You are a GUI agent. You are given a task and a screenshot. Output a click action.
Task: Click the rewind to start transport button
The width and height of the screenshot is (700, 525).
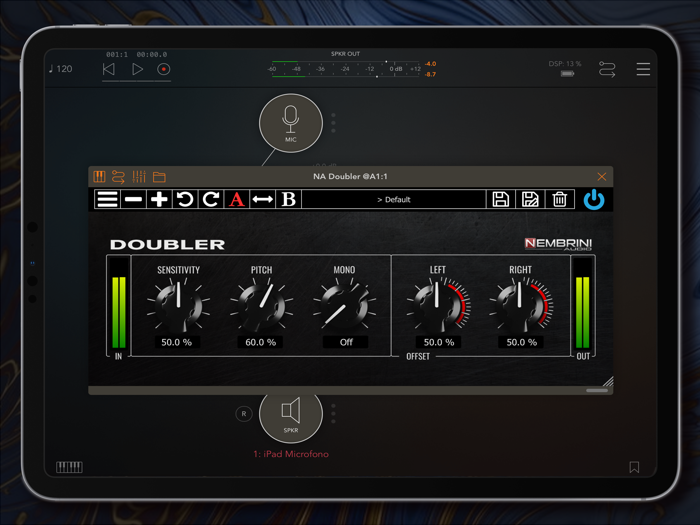pyautogui.click(x=108, y=69)
